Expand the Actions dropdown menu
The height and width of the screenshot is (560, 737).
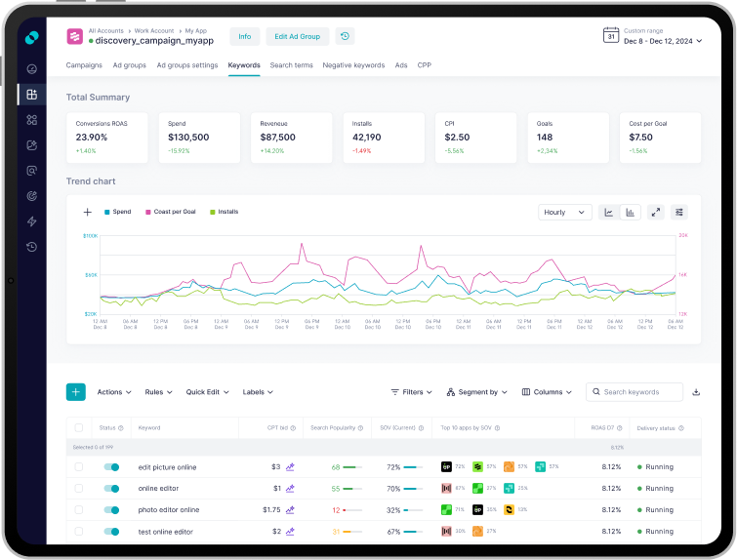point(114,392)
